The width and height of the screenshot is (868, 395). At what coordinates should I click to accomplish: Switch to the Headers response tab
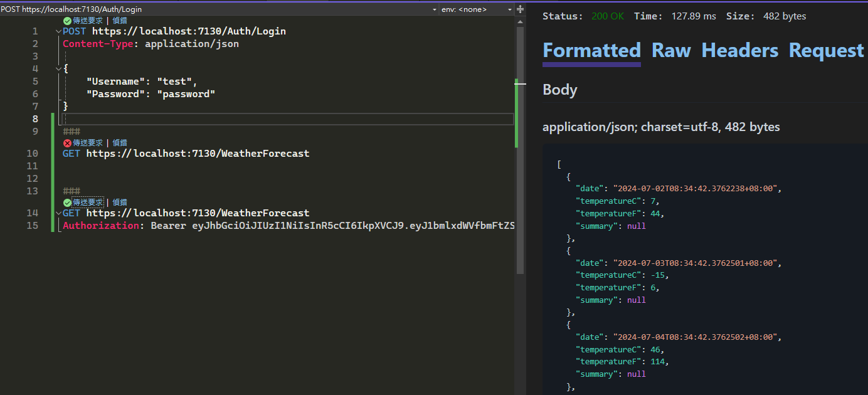(739, 51)
